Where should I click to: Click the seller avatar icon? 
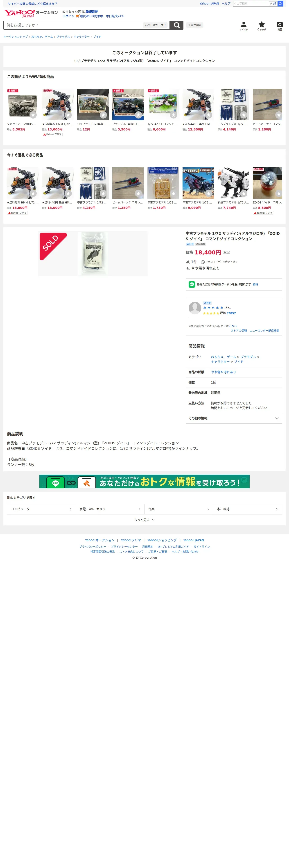tap(195, 308)
